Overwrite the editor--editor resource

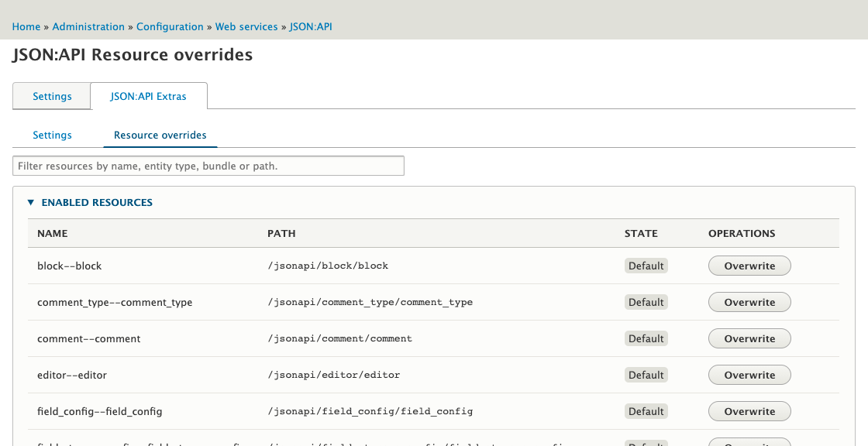click(x=749, y=376)
